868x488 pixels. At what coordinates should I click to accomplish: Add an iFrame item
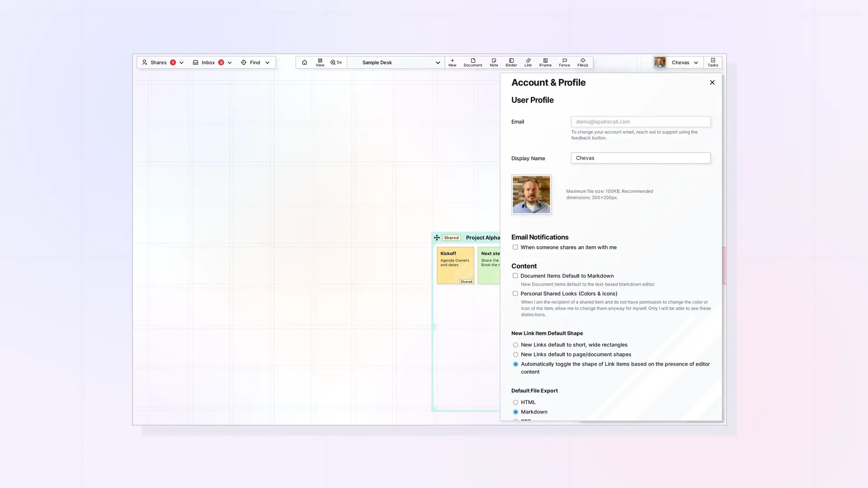pos(545,62)
